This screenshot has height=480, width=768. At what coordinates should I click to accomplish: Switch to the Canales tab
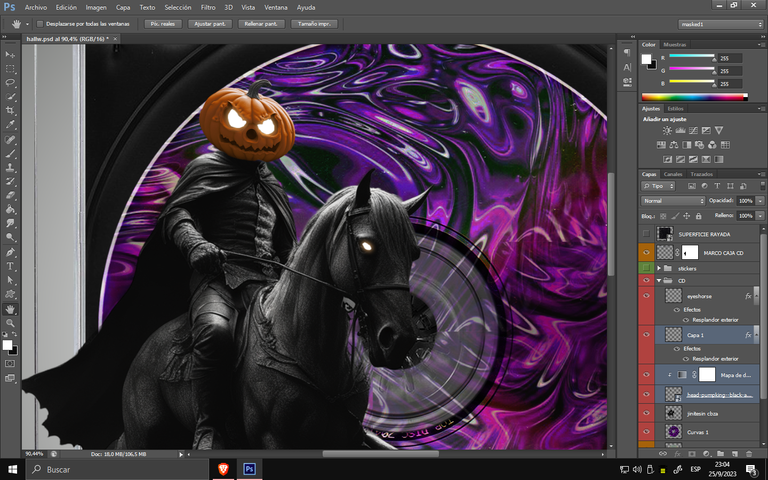(672, 174)
